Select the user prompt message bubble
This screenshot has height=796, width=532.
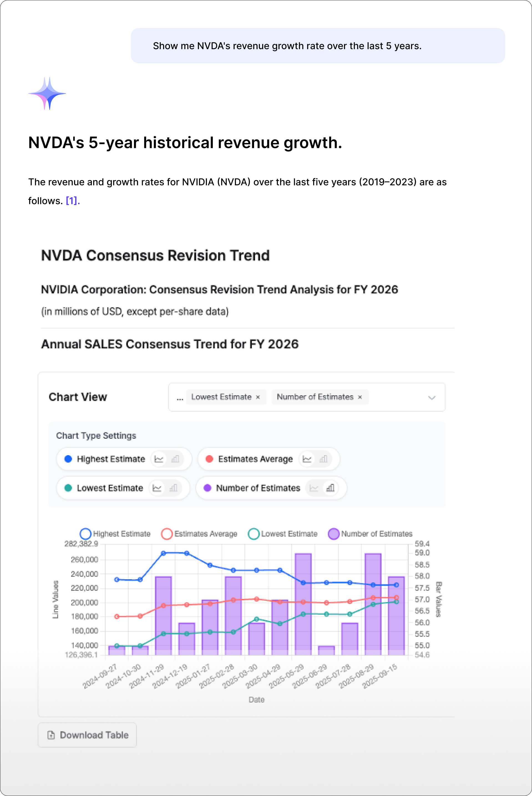coord(318,46)
